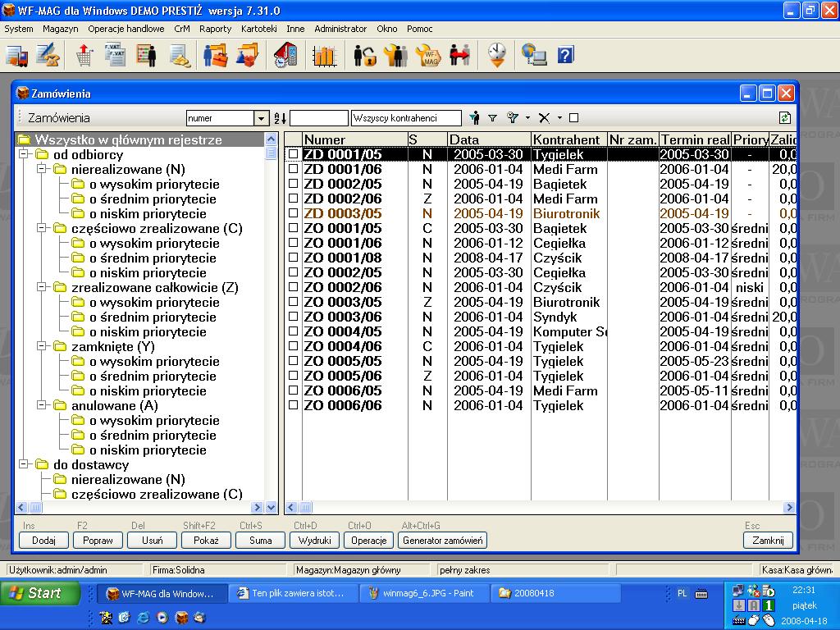The width and height of the screenshot is (840, 630).
Task: Click the shopping cart icon in main toolbar
Action: coord(84,56)
